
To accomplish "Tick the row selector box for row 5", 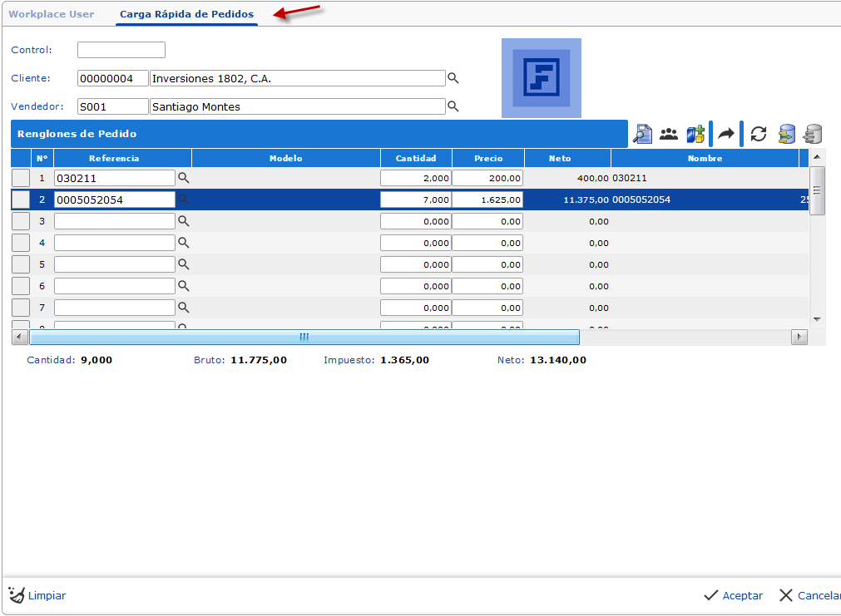I will point(21,264).
